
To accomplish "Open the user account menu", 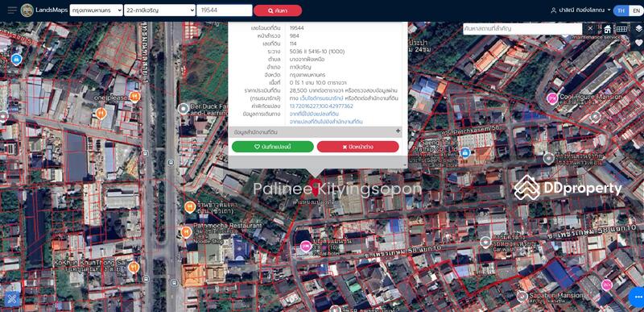I will point(580,10).
